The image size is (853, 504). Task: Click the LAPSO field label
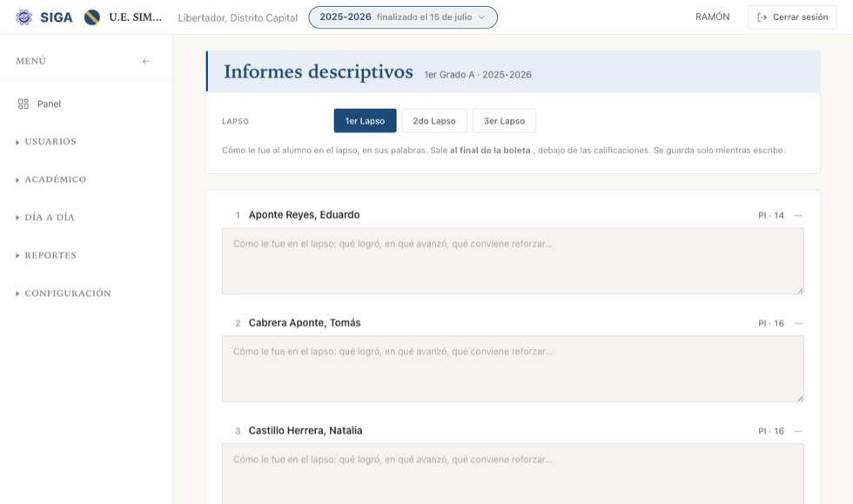236,121
